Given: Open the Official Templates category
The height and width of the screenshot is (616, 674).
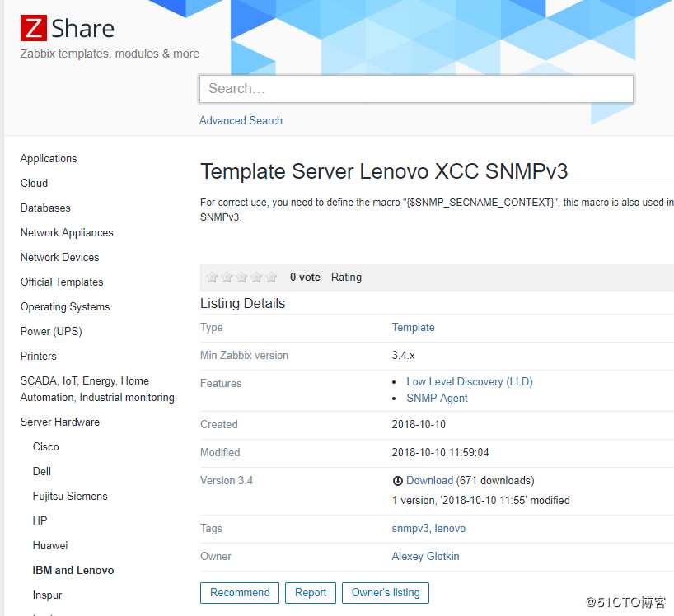Looking at the screenshot, I should 62,282.
